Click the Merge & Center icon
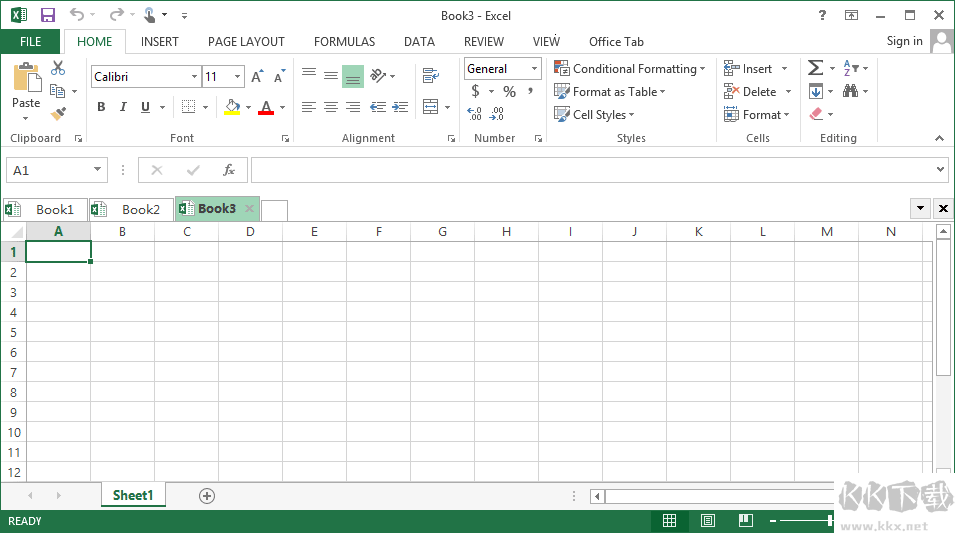Image resolution: width=955 pixels, height=533 pixels. pos(430,107)
